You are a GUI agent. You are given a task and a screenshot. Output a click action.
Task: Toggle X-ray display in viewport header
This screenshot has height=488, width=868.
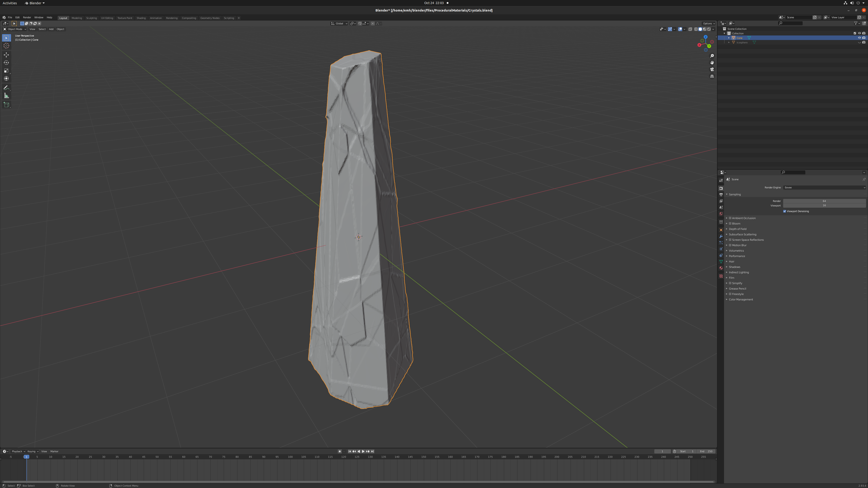click(690, 29)
